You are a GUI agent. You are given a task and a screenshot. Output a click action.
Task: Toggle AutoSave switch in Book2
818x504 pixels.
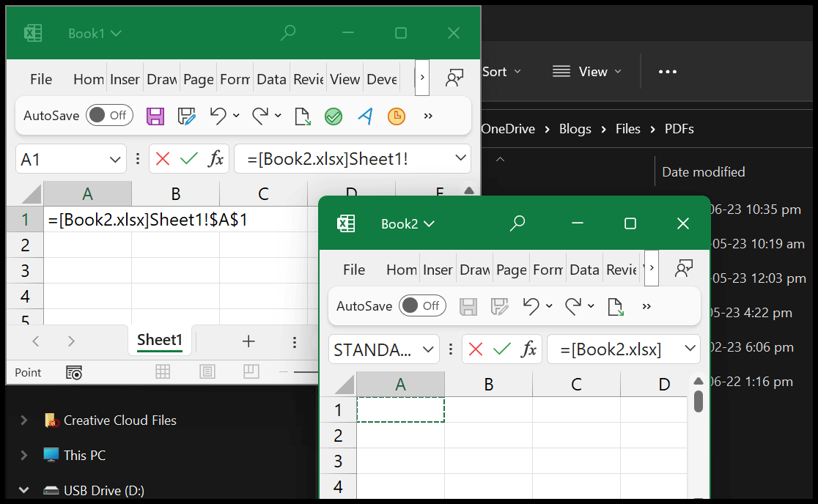pos(423,305)
